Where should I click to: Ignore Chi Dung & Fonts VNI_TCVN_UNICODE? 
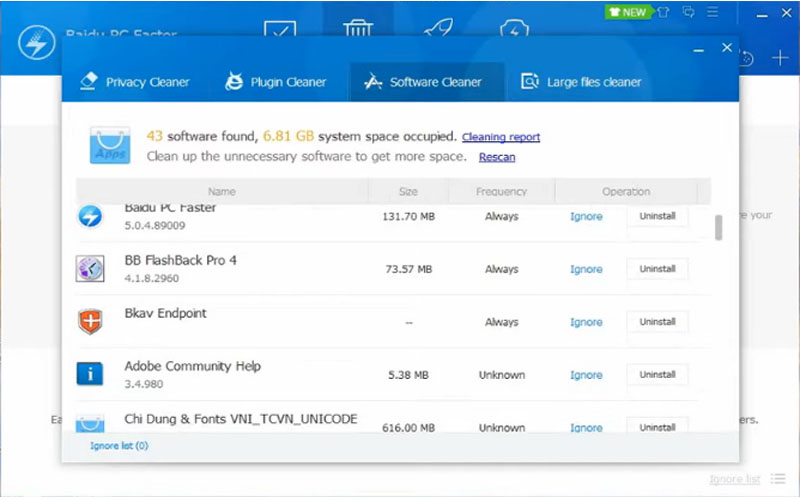[x=586, y=428]
